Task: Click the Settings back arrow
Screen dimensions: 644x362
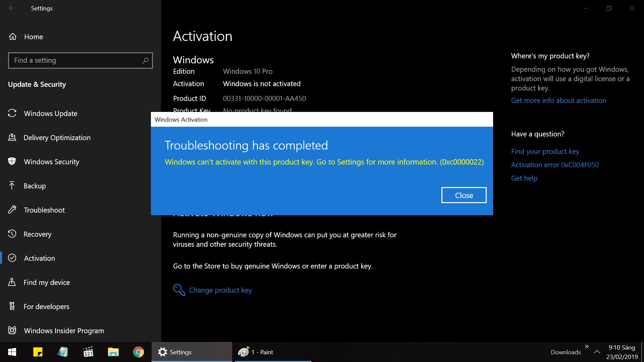Action: pyautogui.click(x=12, y=8)
